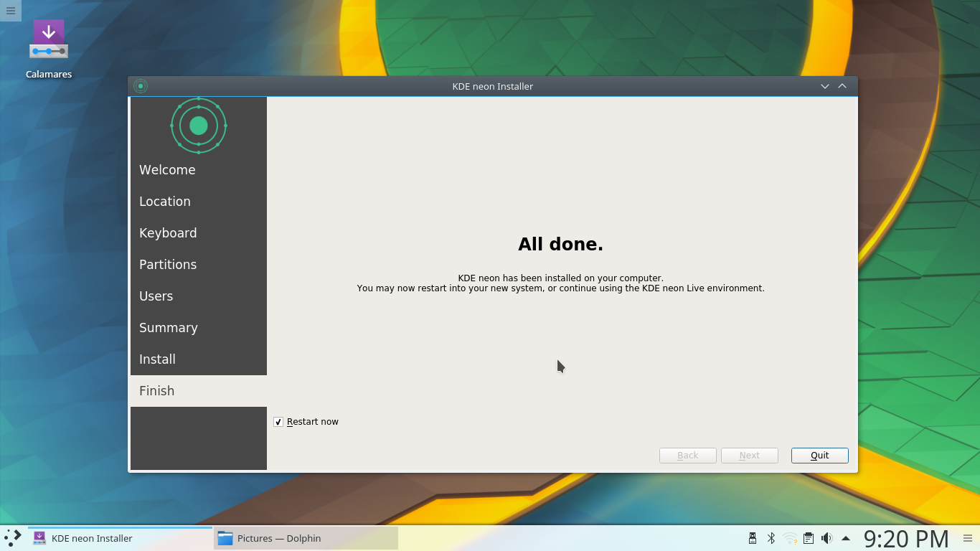Click the Quit button

(819, 456)
